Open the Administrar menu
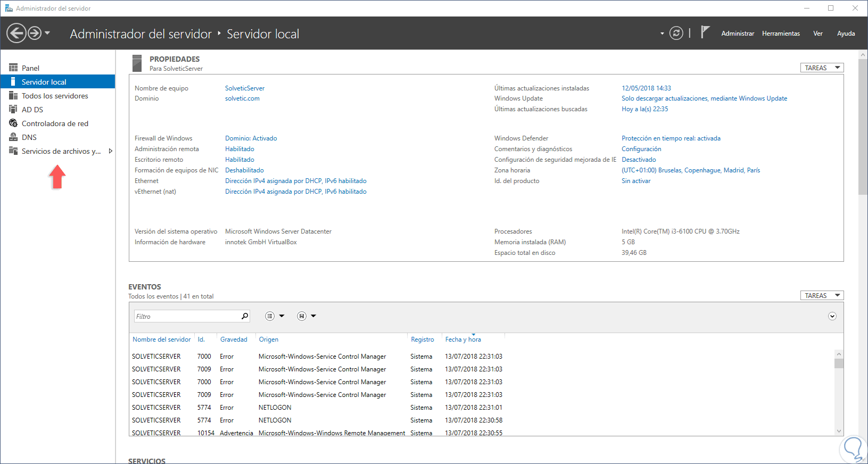The image size is (868, 464). (738, 34)
